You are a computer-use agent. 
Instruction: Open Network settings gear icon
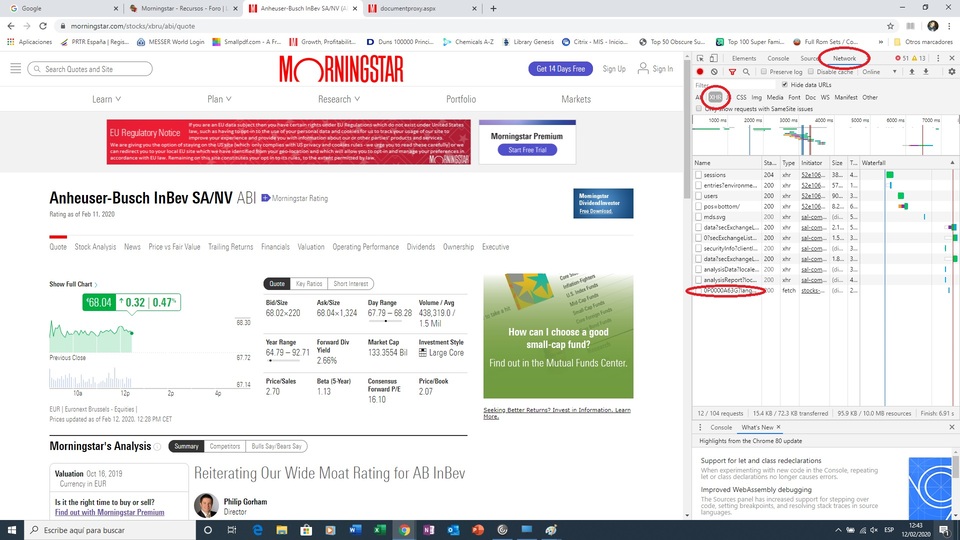click(951, 72)
